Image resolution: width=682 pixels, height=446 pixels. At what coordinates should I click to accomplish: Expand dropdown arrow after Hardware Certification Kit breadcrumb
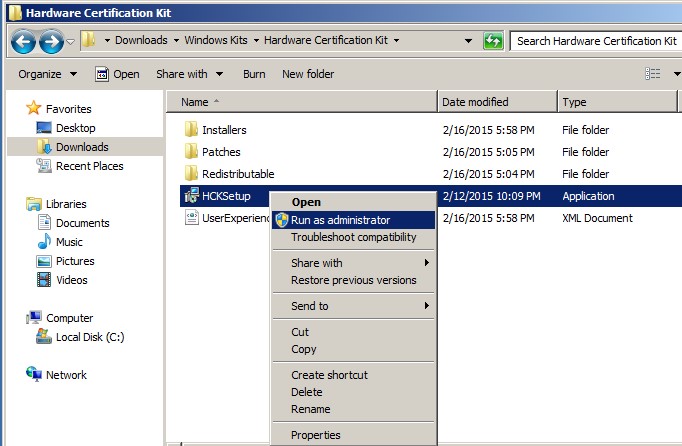point(396,40)
